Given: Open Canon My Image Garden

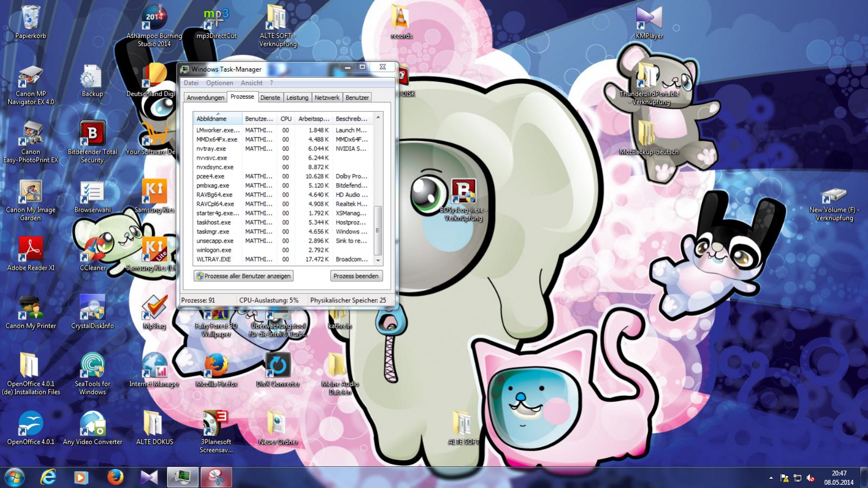Looking at the screenshot, I should 31,200.
